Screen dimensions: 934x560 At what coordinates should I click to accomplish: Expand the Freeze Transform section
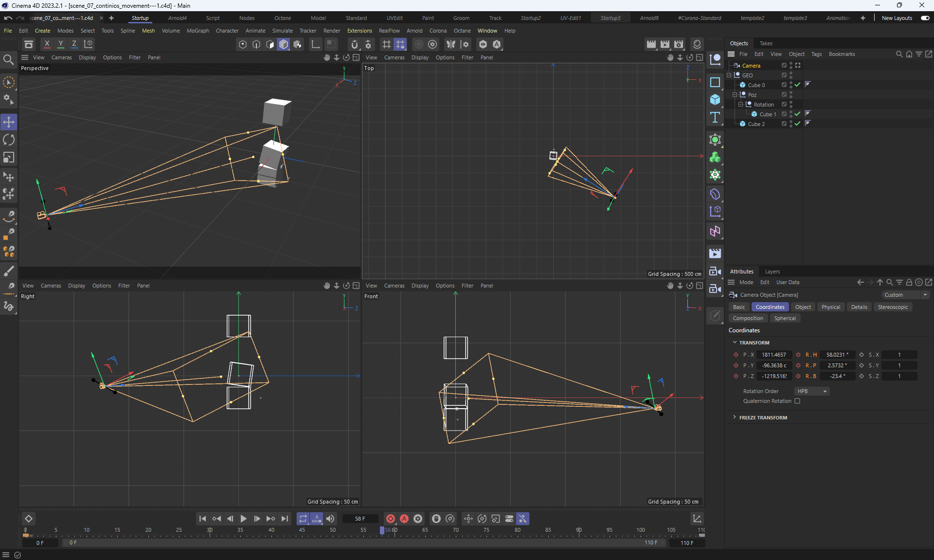click(x=735, y=417)
